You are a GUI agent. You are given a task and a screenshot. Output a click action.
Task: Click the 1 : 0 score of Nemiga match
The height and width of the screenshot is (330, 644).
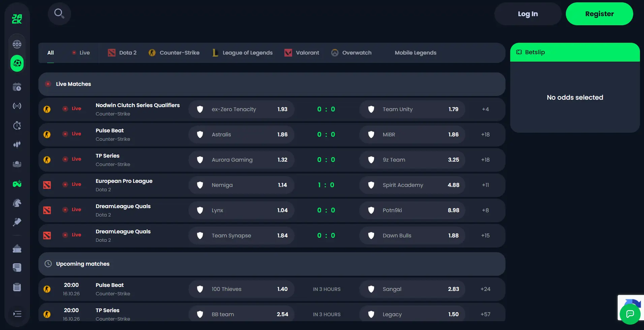(326, 185)
